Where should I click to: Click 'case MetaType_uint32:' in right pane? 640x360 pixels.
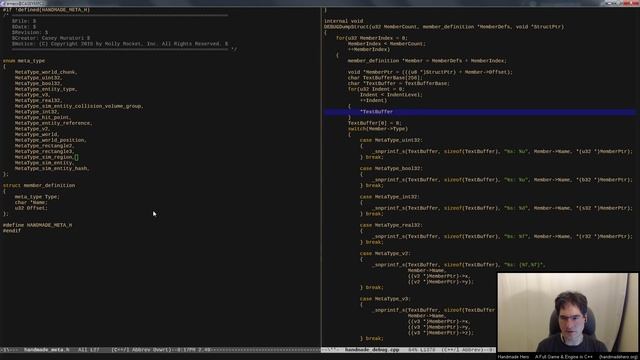click(x=391, y=140)
